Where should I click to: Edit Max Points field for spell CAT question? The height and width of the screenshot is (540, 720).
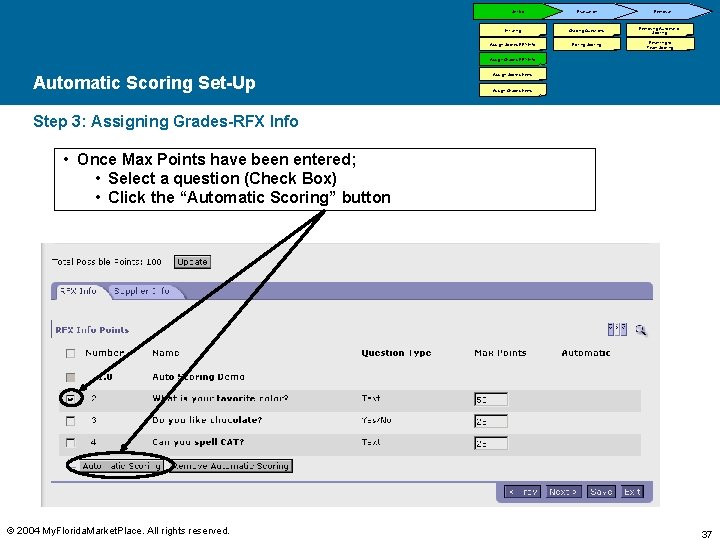[x=490, y=443]
